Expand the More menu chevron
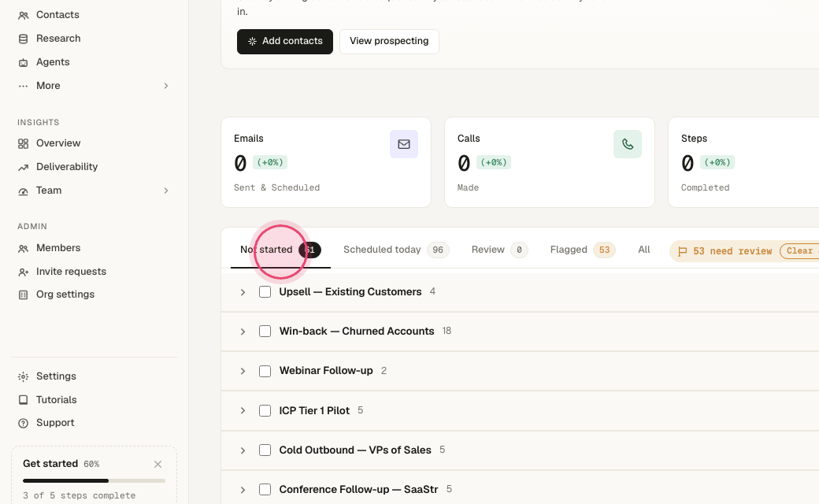The image size is (819, 504). [166, 86]
